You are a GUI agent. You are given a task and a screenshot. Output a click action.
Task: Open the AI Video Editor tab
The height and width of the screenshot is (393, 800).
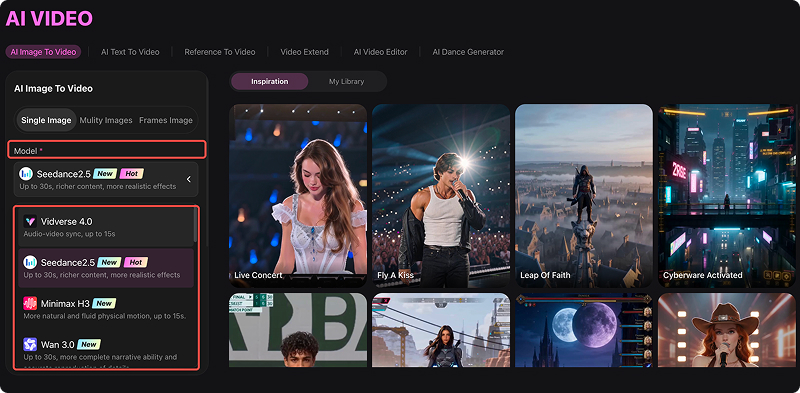pos(381,52)
